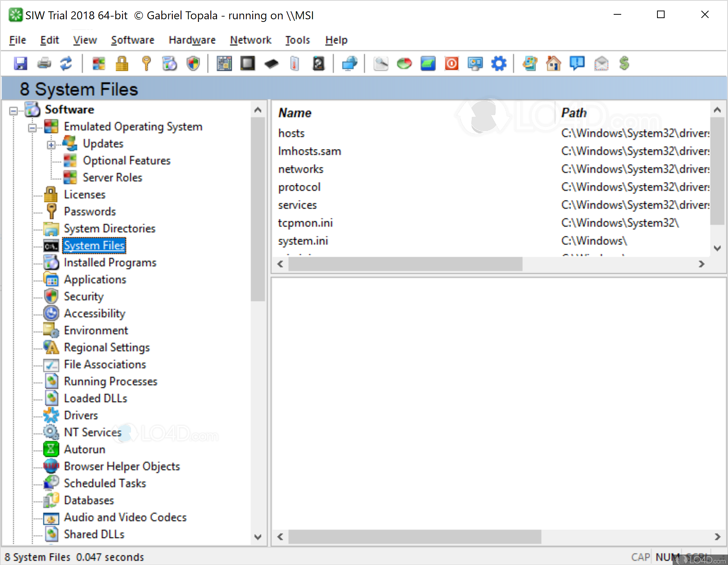Viewport: 728px width, 565px height.
Task: Open the Passwords key icon on toolbar
Action: tap(146, 63)
